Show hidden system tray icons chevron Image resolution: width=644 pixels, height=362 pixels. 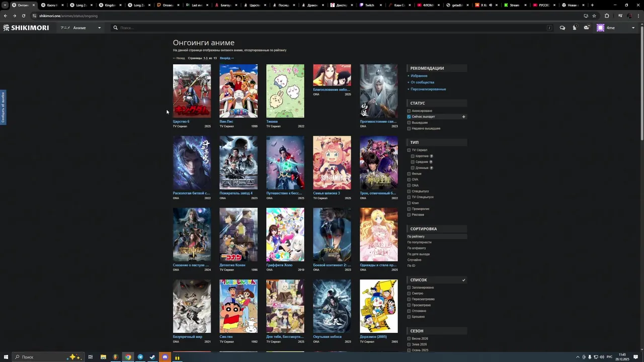[578, 357]
